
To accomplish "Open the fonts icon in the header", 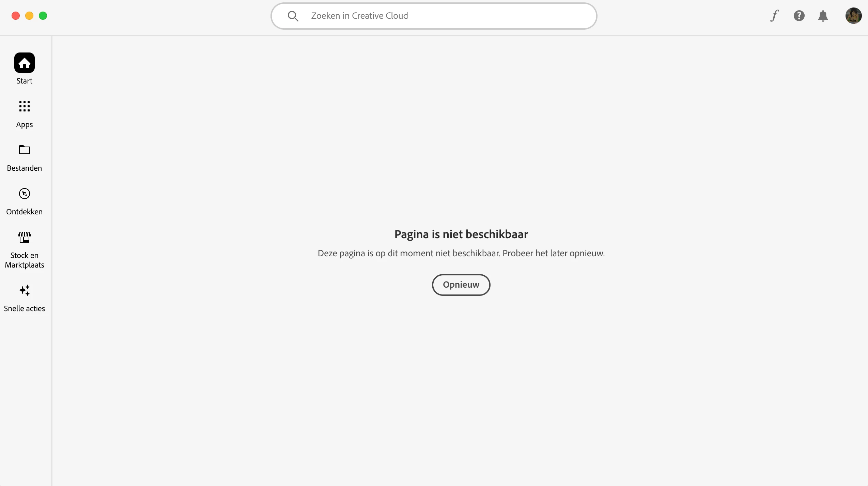I will (x=775, y=16).
